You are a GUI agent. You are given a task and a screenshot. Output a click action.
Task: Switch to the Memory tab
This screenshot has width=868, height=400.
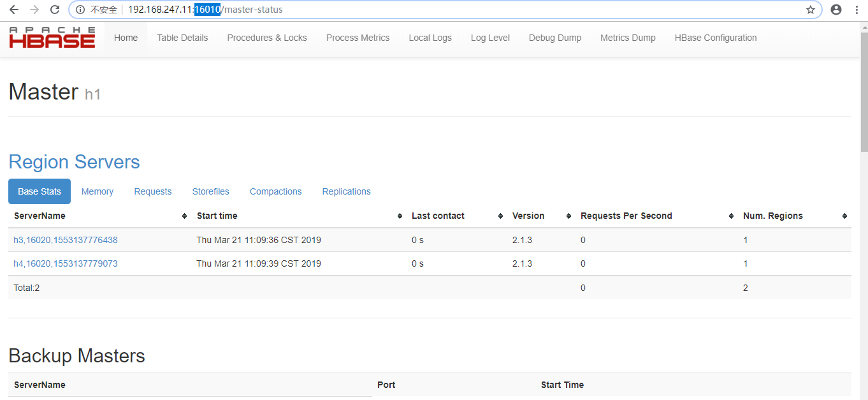(97, 191)
